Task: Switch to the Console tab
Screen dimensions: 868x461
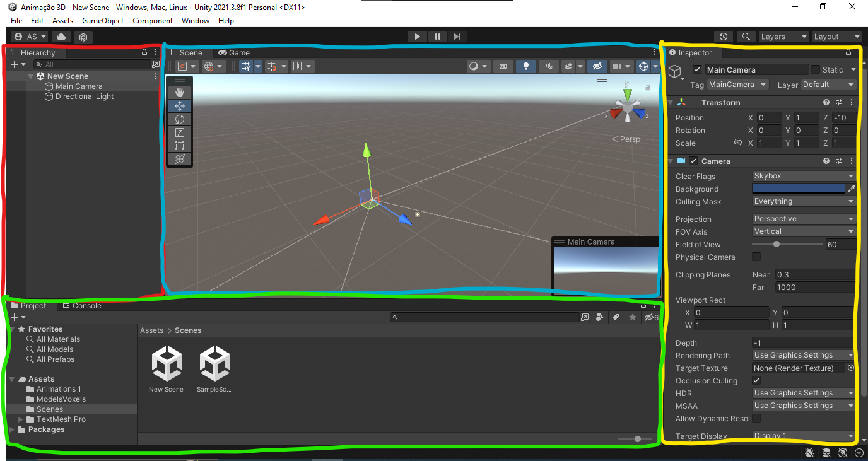Action: tap(82, 306)
